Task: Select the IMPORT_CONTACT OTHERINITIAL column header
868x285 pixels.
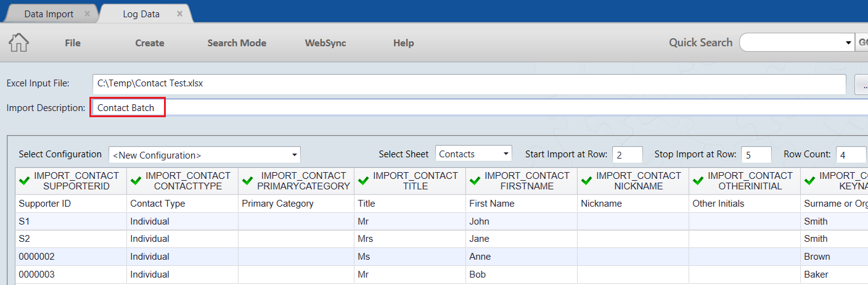Action: click(x=745, y=181)
